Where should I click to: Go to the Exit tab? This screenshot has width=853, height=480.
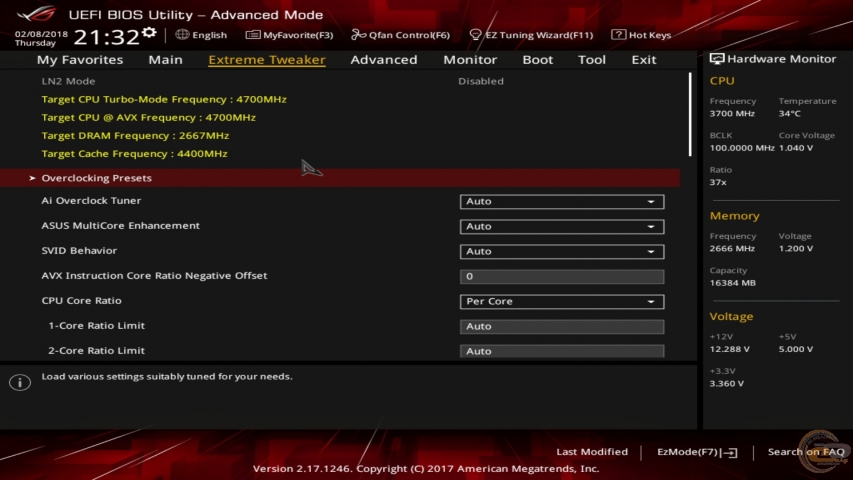644,59
